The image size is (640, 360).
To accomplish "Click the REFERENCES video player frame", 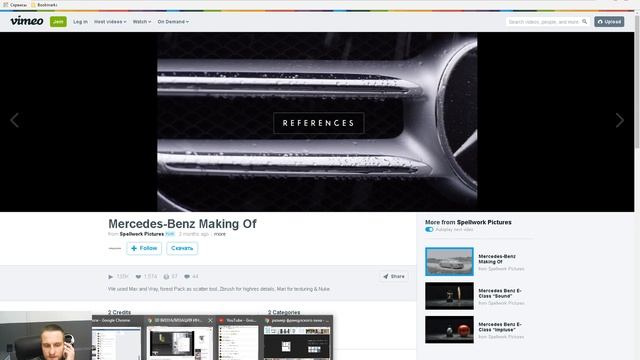I will 317,122.
